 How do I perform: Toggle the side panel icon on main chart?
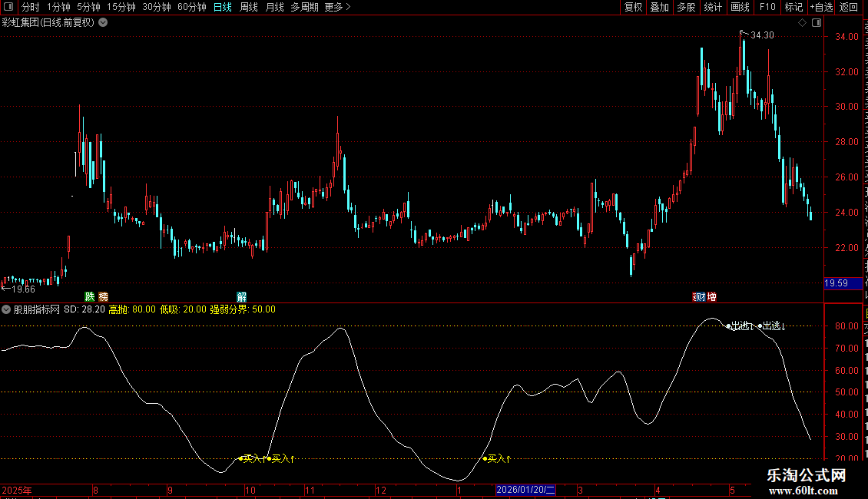[817, 23]
